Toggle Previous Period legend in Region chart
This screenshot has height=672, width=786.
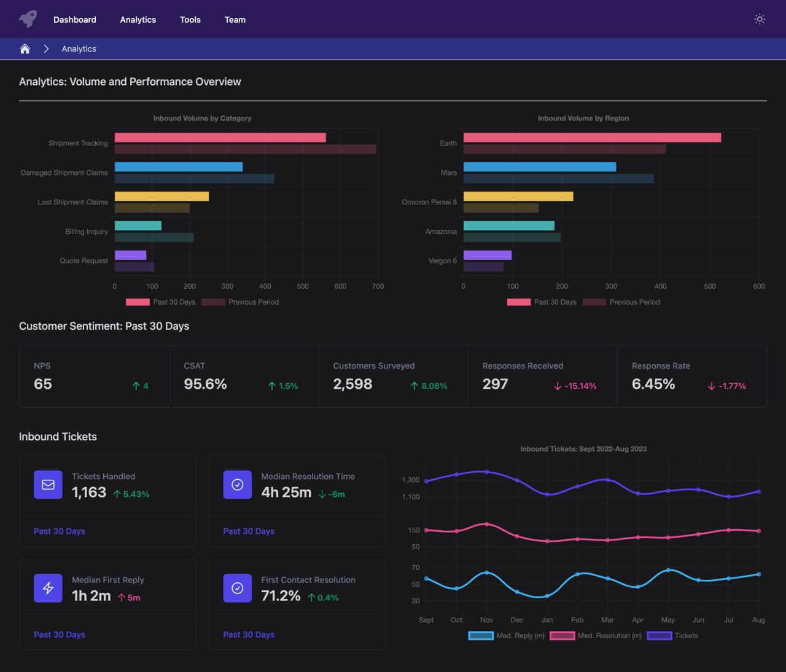coord(621,302)
